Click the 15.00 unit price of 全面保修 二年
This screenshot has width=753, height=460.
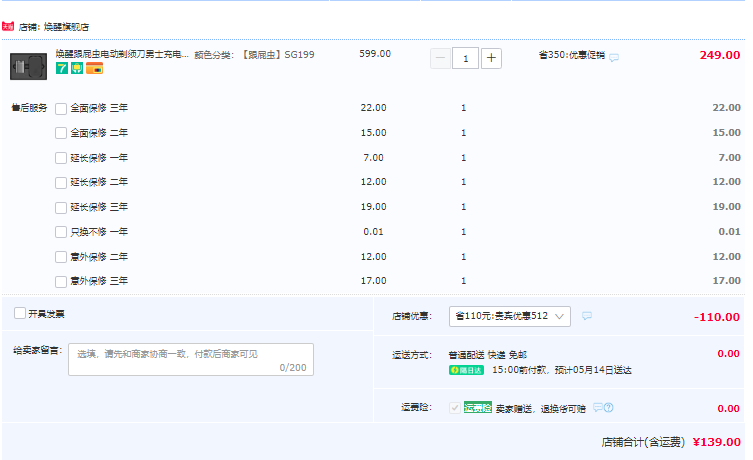click(373, 133)
